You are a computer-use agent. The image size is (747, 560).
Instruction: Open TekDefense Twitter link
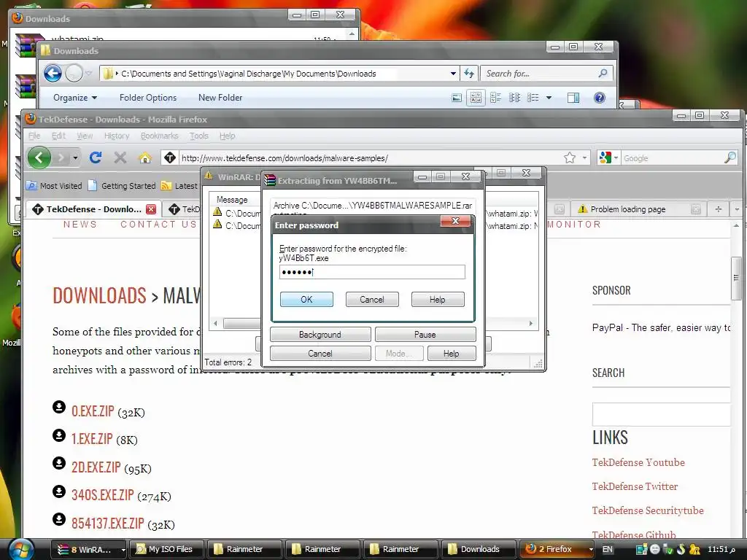coord(635,486)
